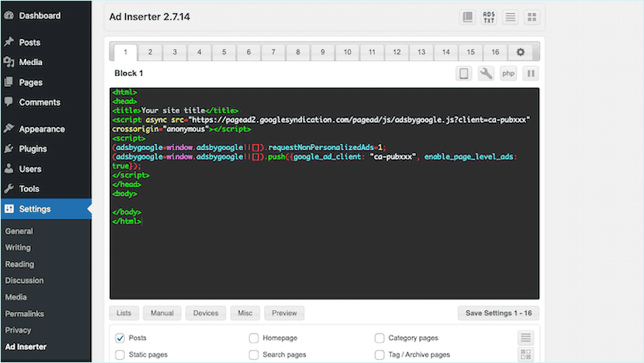Click the blocks grid view icon
Viewport: 644px width, 363px height.
click(531, 17)
